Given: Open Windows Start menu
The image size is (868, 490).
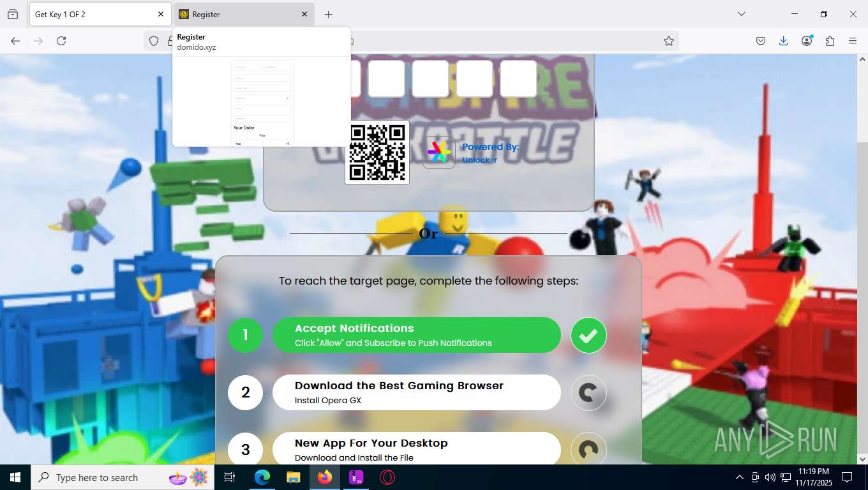Looking at the screenshot, I should 15,477.
